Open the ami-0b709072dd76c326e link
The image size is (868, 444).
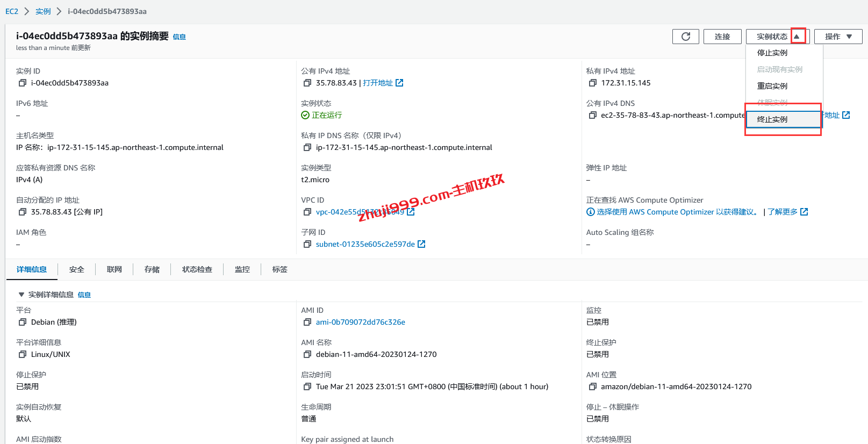point(361,322)
